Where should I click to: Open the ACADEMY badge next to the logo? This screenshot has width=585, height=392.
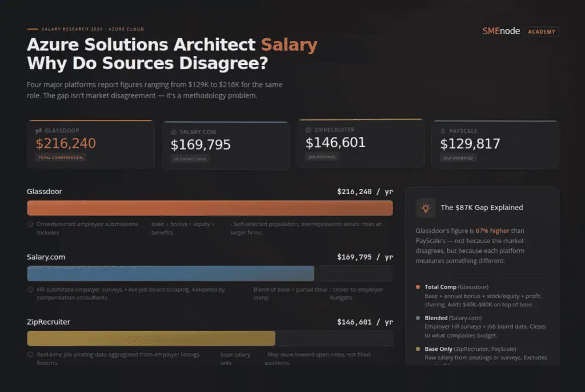coord(542,32)
